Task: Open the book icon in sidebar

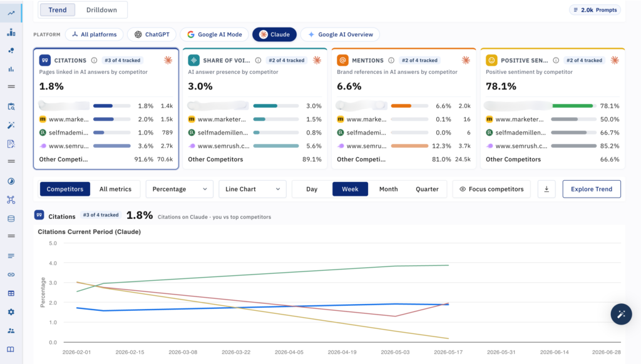Action: 11,349
